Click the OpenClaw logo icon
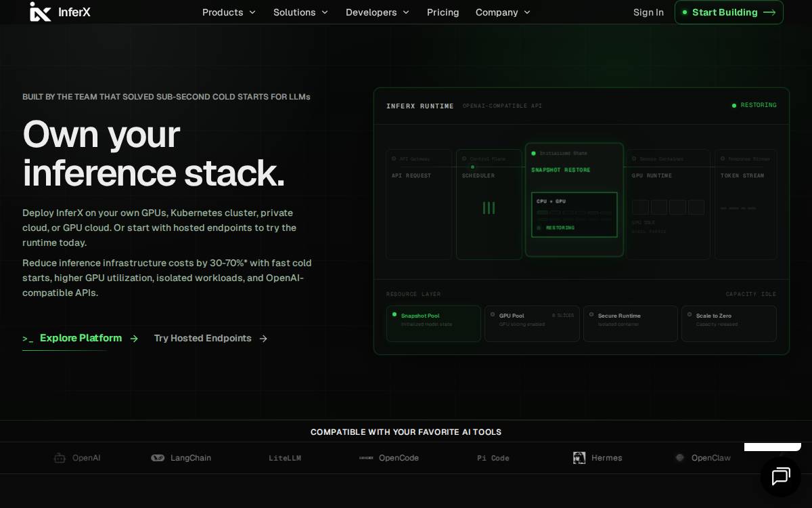 680,458
